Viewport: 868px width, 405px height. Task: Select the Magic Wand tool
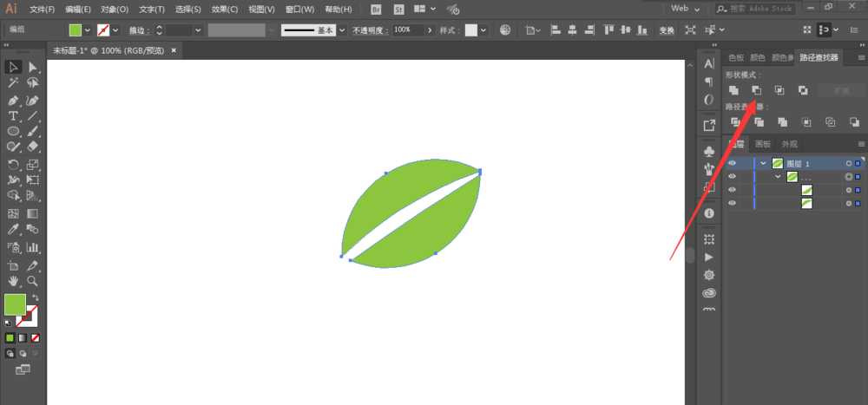13,83
